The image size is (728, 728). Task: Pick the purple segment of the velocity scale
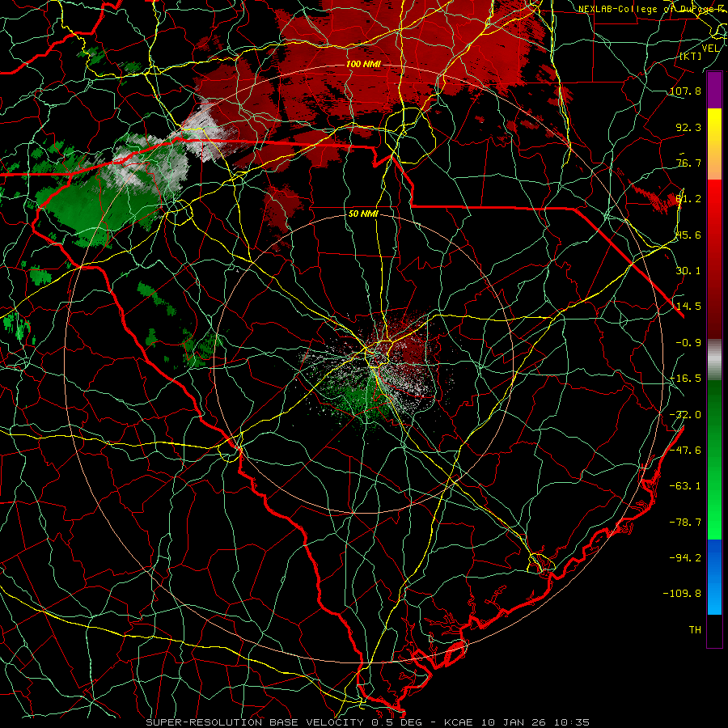point(714,91)
